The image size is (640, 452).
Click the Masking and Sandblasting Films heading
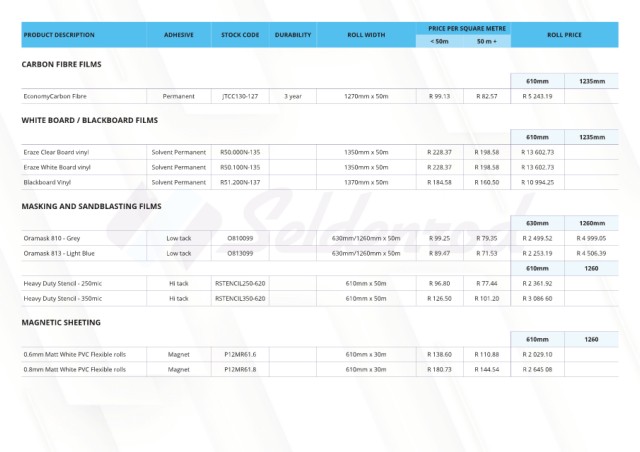(x=91, y=206)
